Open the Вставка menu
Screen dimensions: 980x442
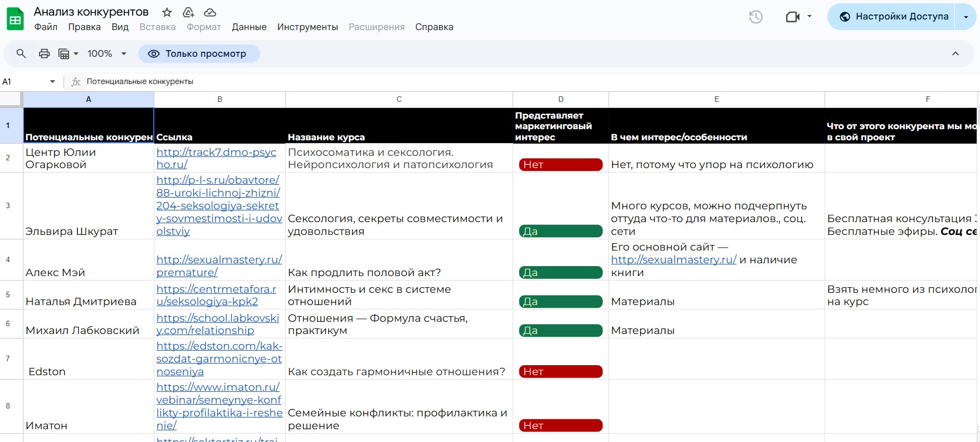[x=158, y=27]
